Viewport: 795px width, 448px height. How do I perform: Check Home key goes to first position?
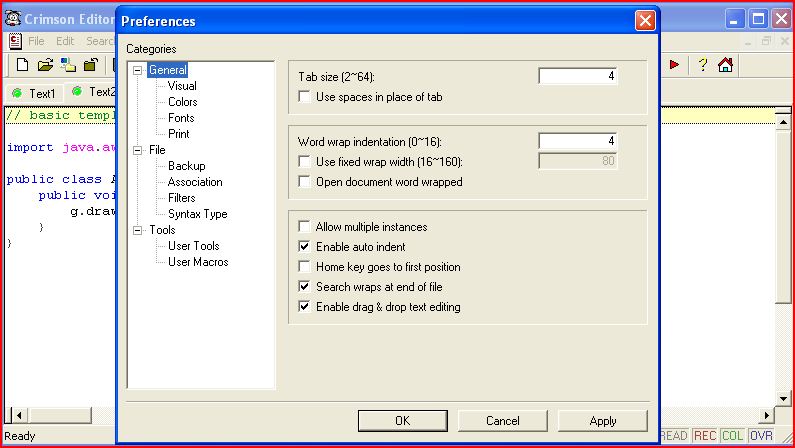pyautogui.click(x=304, y=267)
